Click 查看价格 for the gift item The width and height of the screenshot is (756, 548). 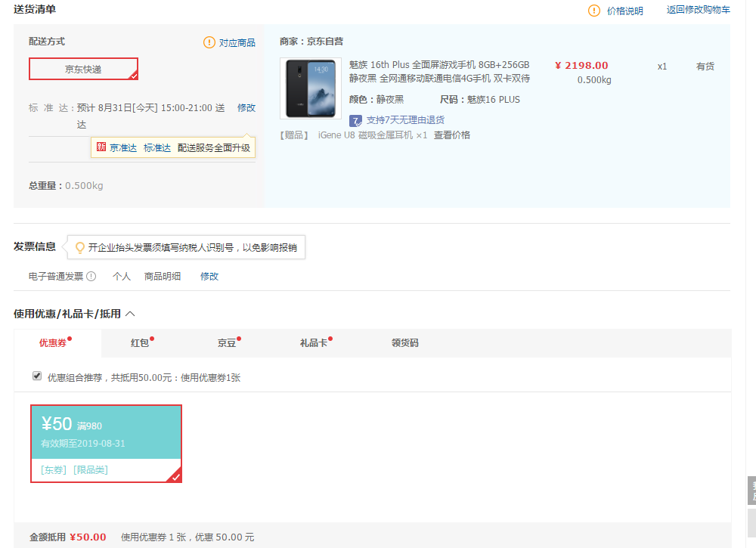452,135
